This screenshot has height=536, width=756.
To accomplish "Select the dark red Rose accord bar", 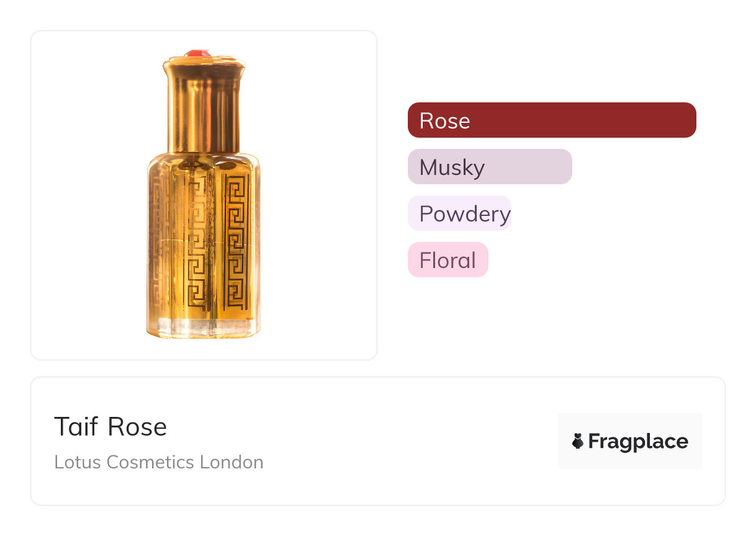I will tap(552, 120).
